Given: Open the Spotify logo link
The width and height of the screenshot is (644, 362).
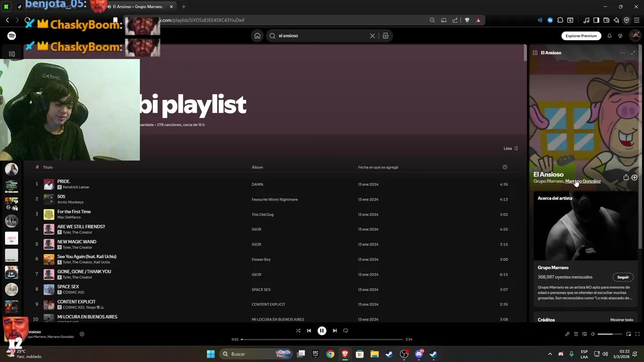Looking at the screenshot, I should [x=12, y=36].
